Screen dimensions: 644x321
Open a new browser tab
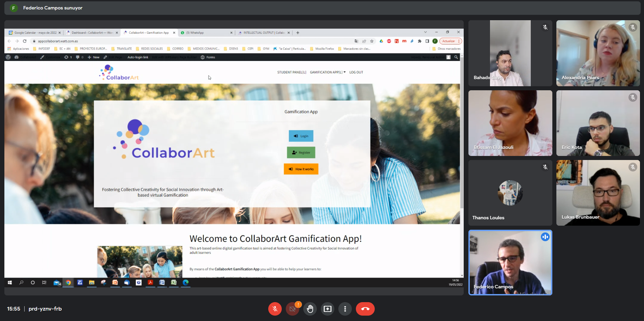(x=298, y=33)
